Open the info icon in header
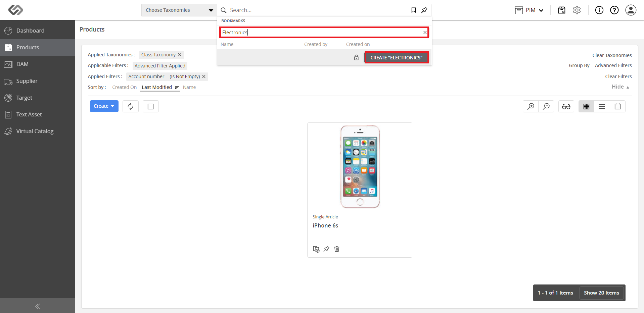The width and height of the screenshot is (644, 313). 599,10
